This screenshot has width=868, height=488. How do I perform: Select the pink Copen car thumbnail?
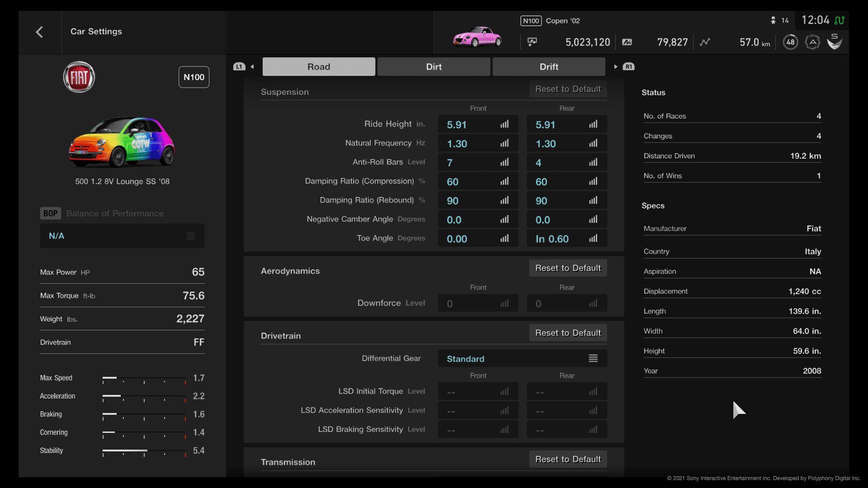coord(477,37)
